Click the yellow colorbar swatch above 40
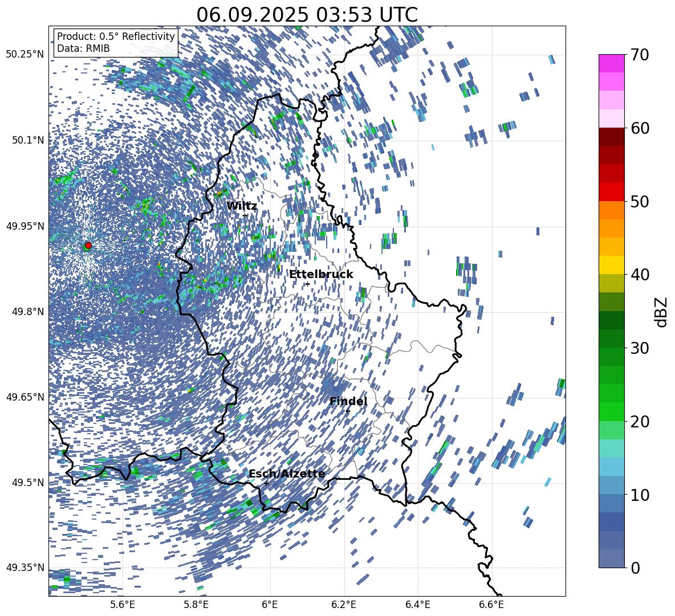The width and height of the screenshot is (675, 616). (x=611, y=265)
